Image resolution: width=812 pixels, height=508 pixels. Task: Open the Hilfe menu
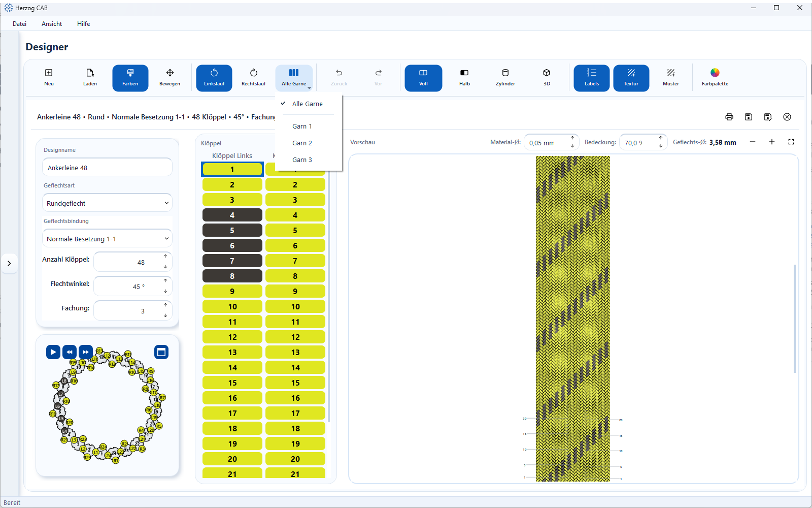[x=84, y=24]
